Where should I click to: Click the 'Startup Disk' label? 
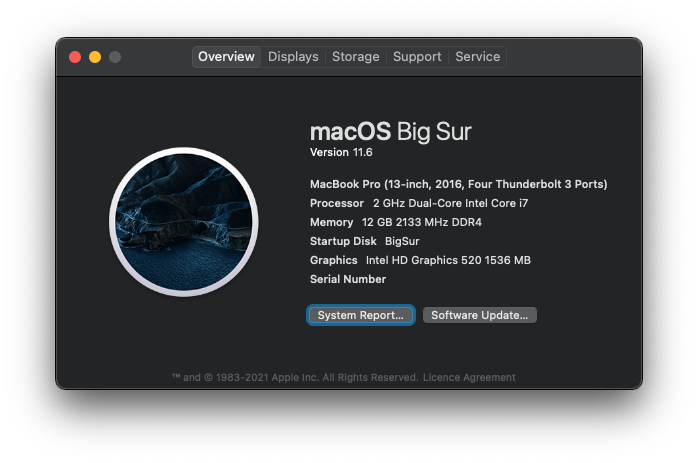pos(343,241)
